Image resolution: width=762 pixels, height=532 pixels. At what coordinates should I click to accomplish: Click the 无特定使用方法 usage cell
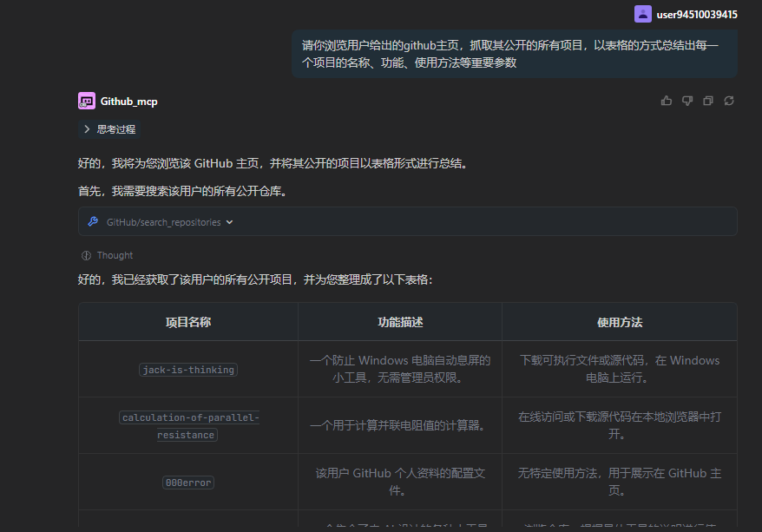pyautogui.click(x=620, y=482)
